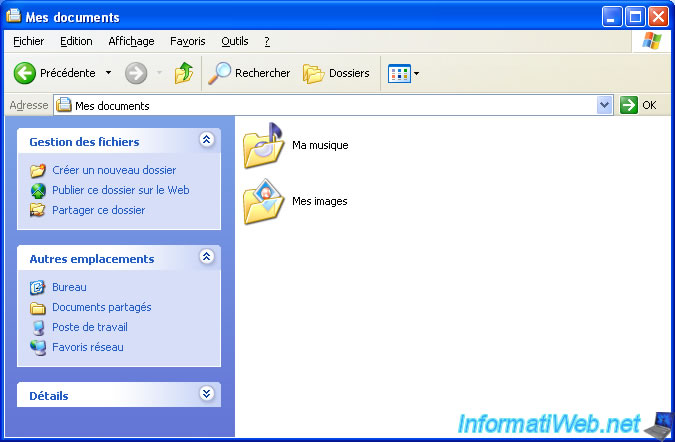Image resolution: width=675 pixels, height=442 pixels.
Task: Open the Fichier menu
Action: click(28, 41)
